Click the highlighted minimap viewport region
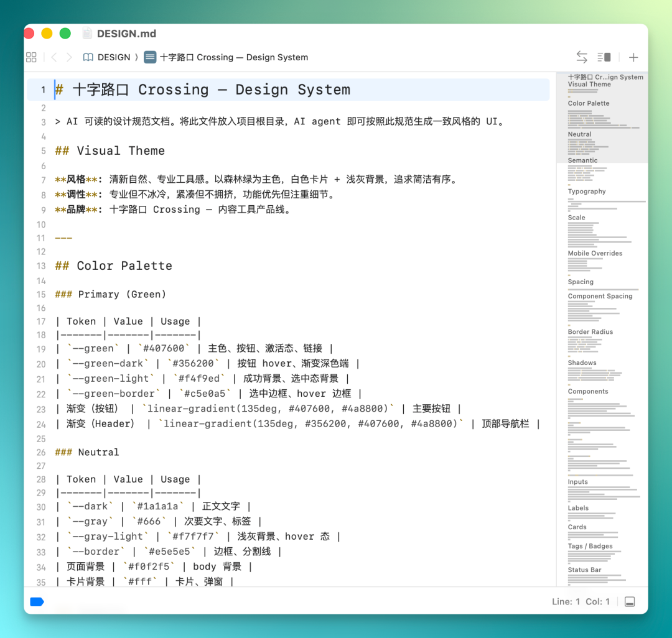This screenshot has height=638, width=672. (602, 118)
